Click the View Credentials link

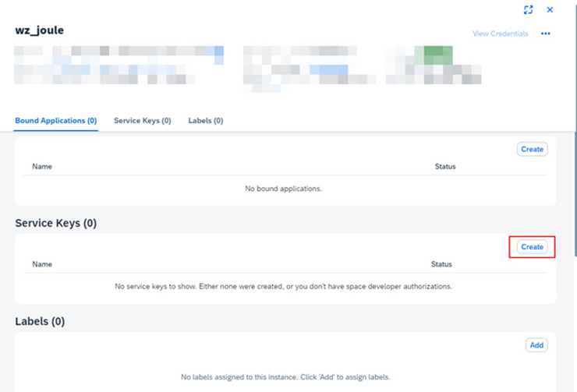[x=500, y=34]
